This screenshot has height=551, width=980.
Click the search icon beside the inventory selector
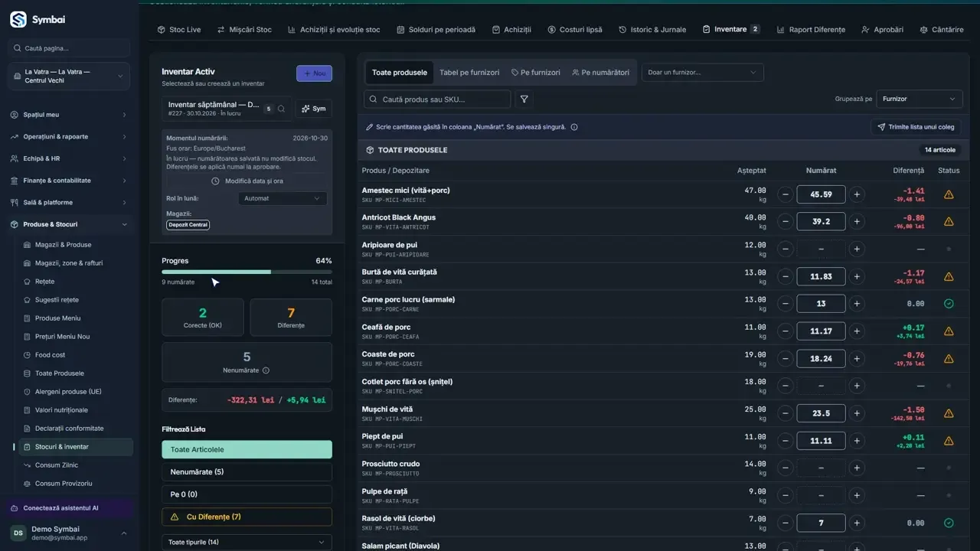click(x=282, y=109)
